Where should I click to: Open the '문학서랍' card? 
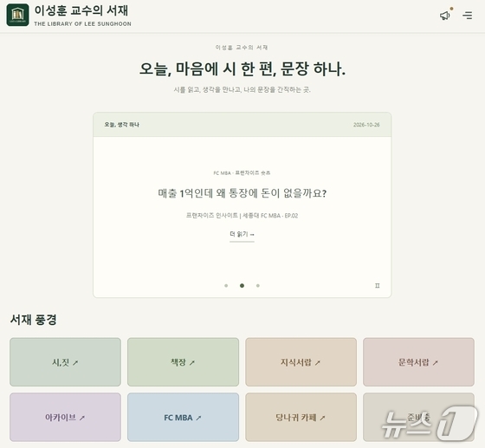(418, 362)
